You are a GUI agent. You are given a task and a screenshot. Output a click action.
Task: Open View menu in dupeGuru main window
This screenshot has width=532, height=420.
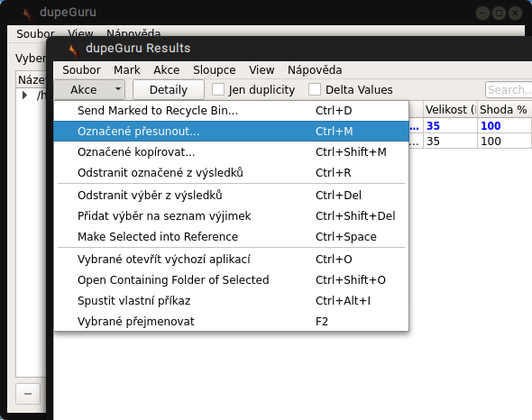(x=80, y=33)
